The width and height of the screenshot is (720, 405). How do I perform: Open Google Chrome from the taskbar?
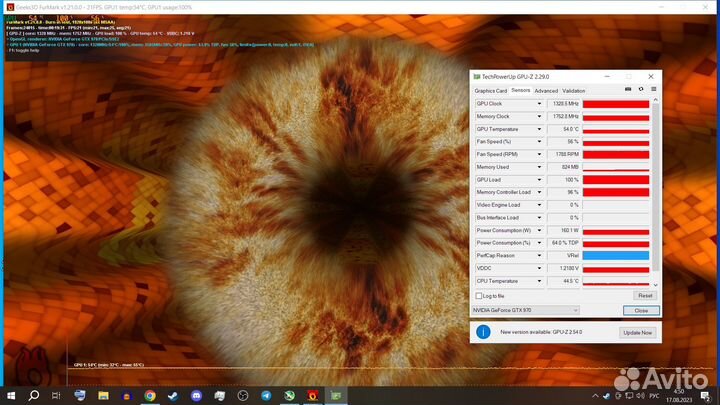[x=149, y=396]
